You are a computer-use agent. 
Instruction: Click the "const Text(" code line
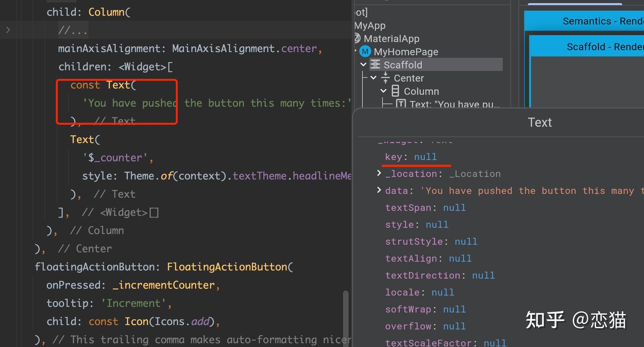pyautogui.click(x=103, y=85)
